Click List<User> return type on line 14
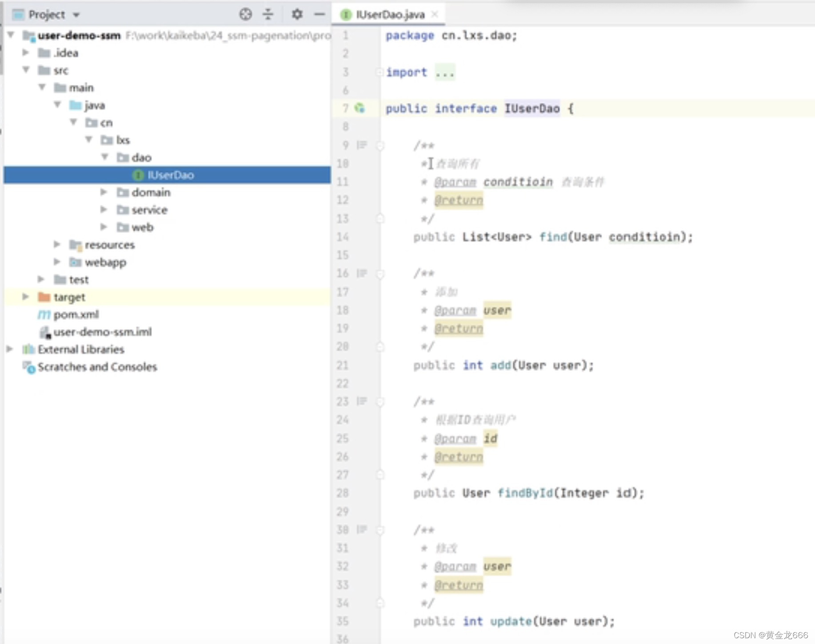Image resolution: width=815 pixels, height=644 pixels. click(497, 237)
